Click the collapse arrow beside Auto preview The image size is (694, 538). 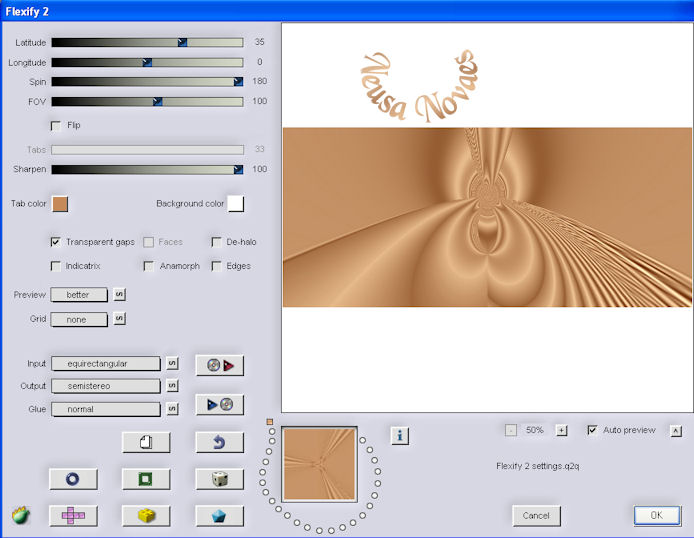[x=676, y=430]
